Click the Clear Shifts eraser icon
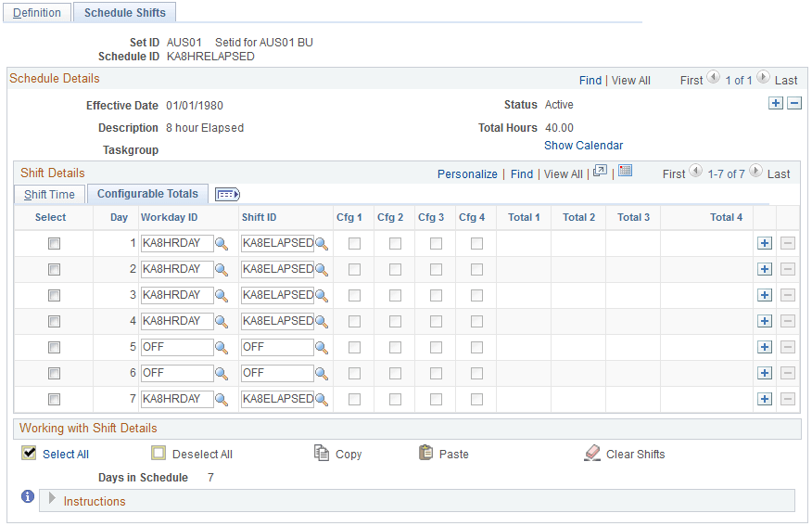Screen dimensions: 812x526 (592, 453)
